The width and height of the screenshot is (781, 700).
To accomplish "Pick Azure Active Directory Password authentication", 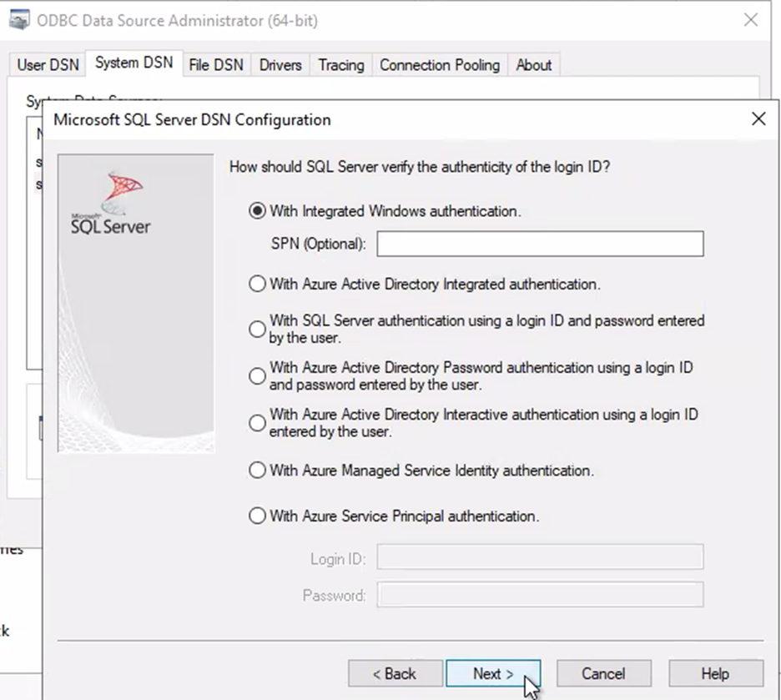I will [257, 376].
